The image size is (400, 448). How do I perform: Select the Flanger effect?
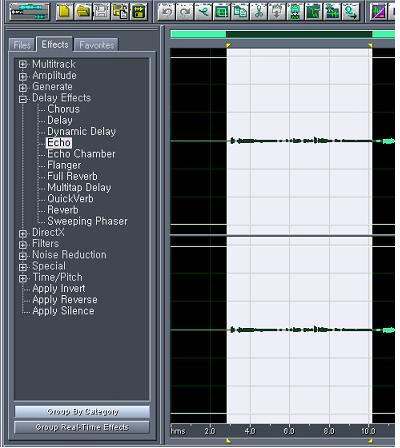pyautogui.click(x=64, y=165)
